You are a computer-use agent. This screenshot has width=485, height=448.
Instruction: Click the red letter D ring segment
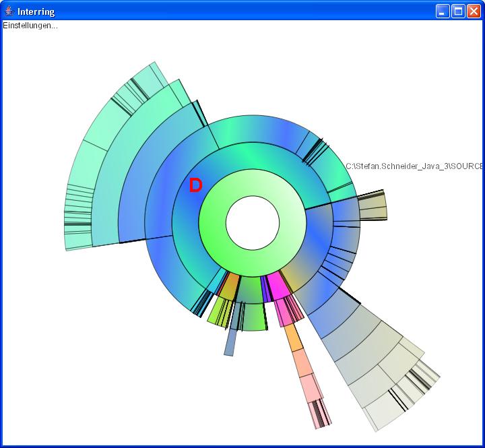195,185
